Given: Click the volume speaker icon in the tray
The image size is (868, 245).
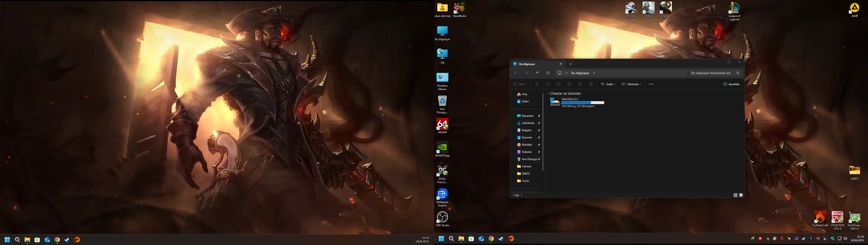Looking at the screenshot, I should point(845,239).
